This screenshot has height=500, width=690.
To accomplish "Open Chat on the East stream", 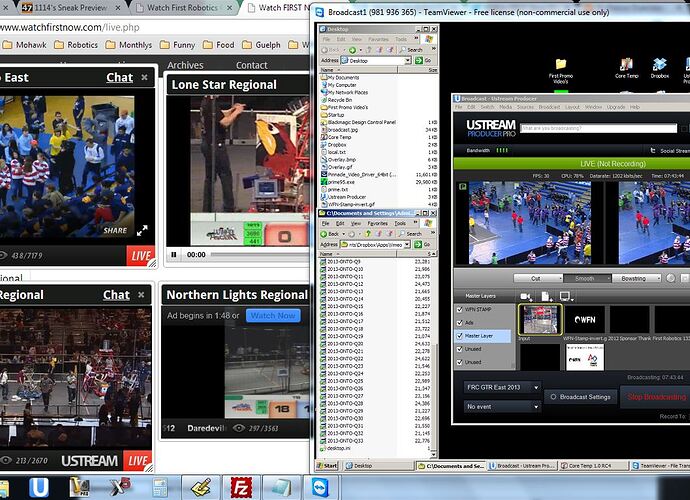I will point(119,77).
